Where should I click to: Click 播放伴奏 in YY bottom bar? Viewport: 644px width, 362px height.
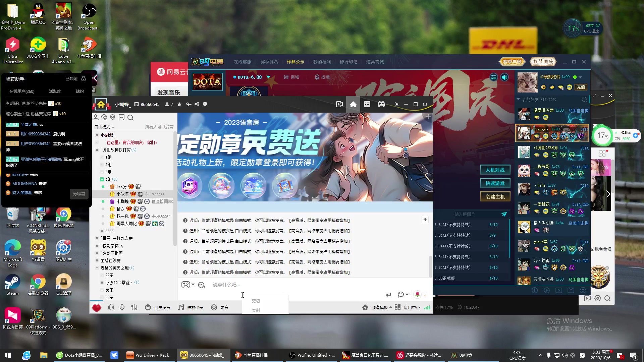(191, 307)
